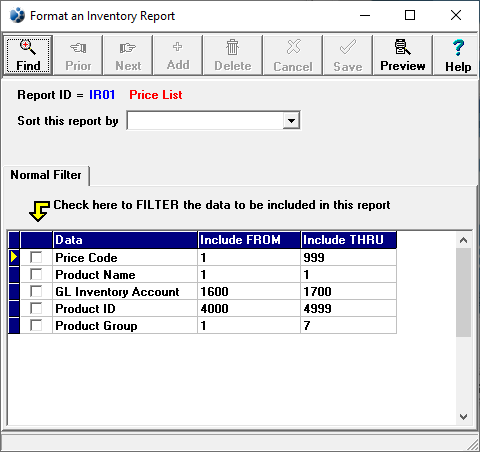Expand the Sort this report by dropdown

(291, 120)
